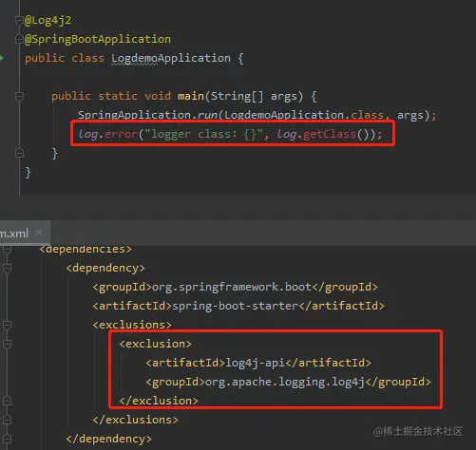This screenshot has width=476, height=450.
Task: Click fold-end marker beside </exclusion> tag
Action: (7, 401)
